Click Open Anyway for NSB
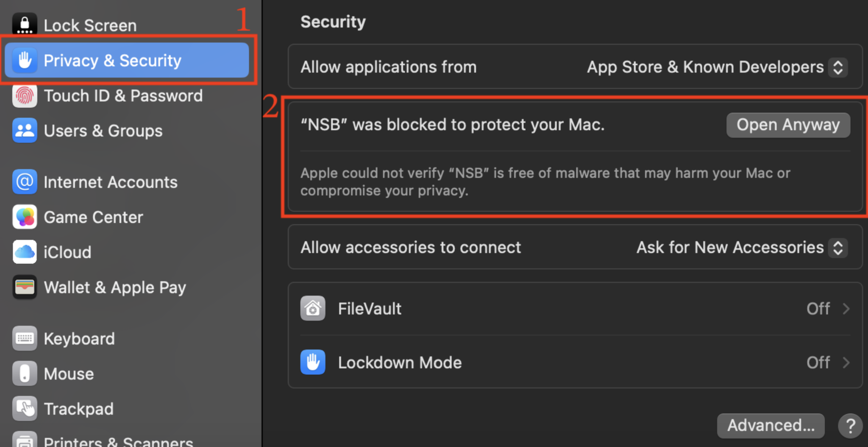The image size is (868, 447). [x=788, y=125]
